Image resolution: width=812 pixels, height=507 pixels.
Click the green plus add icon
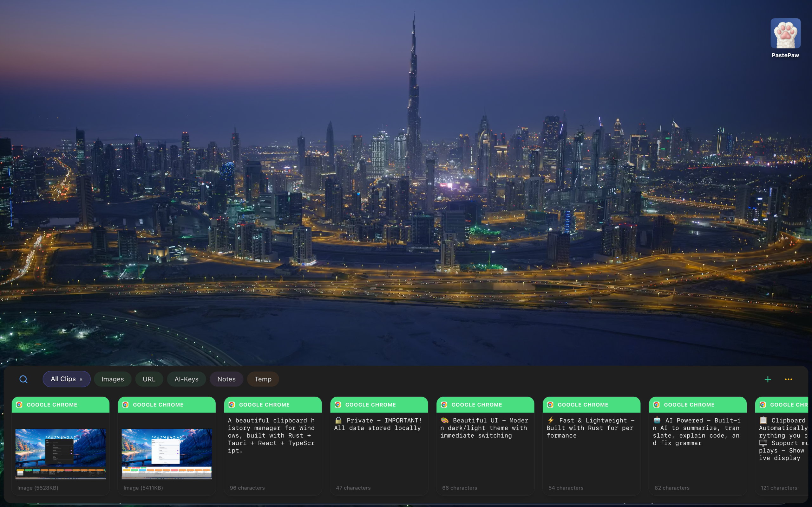point(767,379)
